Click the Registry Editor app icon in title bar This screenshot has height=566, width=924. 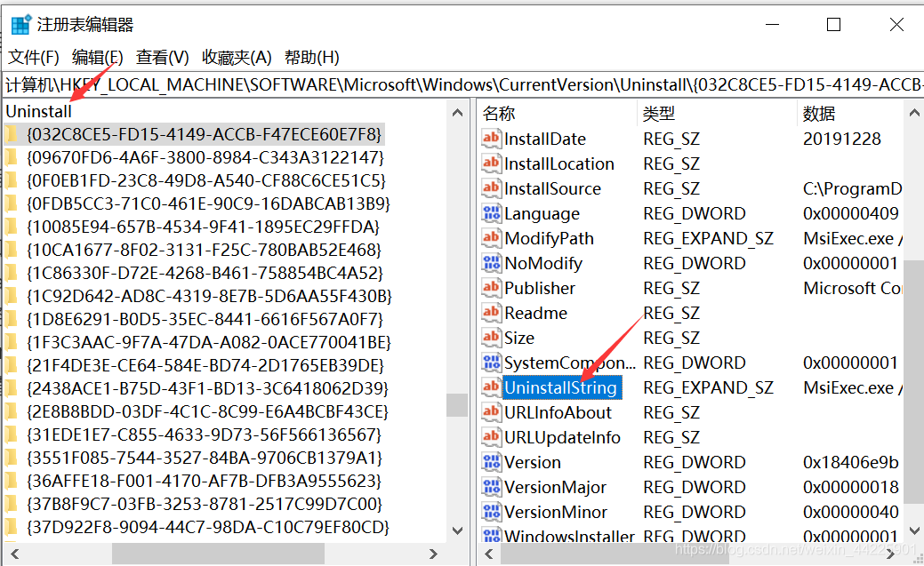tap(20, 25)
